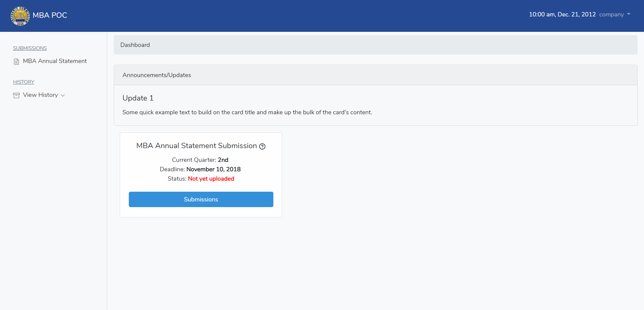Open MBA Annual Statement in sidebar
This screenshot has height=310, width=644.
(x=55, y=61)
